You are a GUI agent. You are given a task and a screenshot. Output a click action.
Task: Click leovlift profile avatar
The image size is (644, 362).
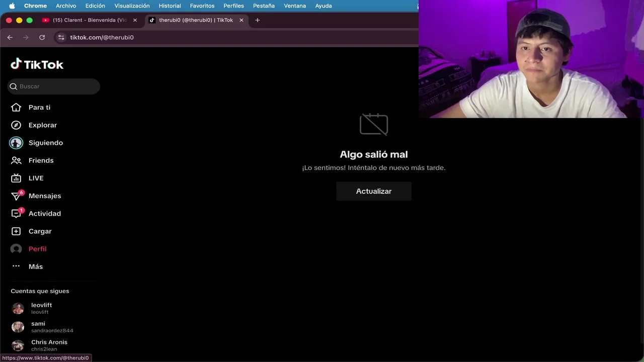tap(18, 308)
